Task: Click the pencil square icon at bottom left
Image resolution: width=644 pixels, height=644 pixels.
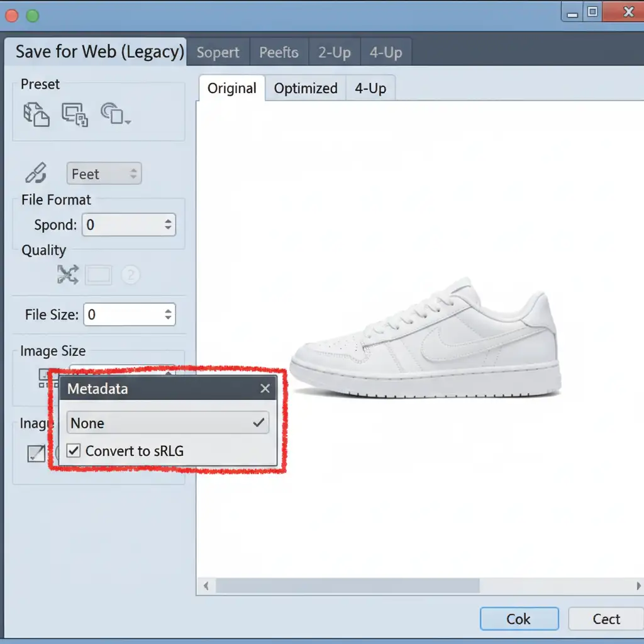Action: (x=35, y=453)
